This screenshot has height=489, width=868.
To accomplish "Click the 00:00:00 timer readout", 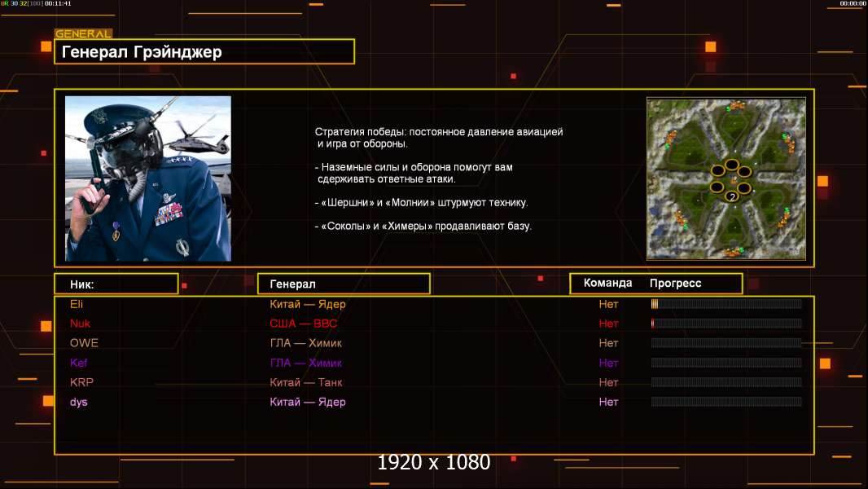I will tap(853, 3).
